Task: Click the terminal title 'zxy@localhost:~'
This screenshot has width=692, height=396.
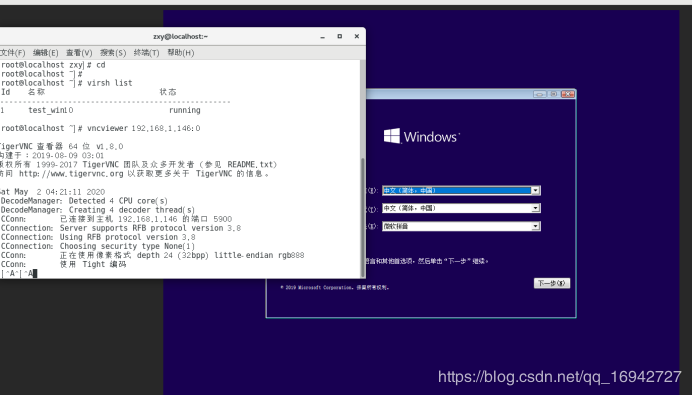Action: (x=181, y=37)
